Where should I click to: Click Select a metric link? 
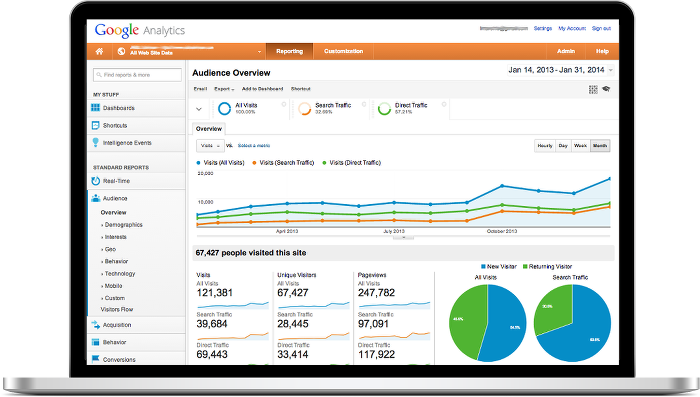pyautogui.click(x=254, y=146)
